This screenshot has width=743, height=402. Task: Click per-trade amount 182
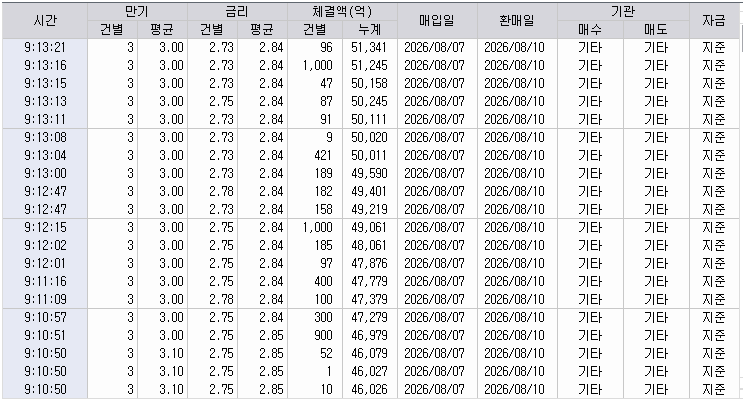click(x=323, y=192)
